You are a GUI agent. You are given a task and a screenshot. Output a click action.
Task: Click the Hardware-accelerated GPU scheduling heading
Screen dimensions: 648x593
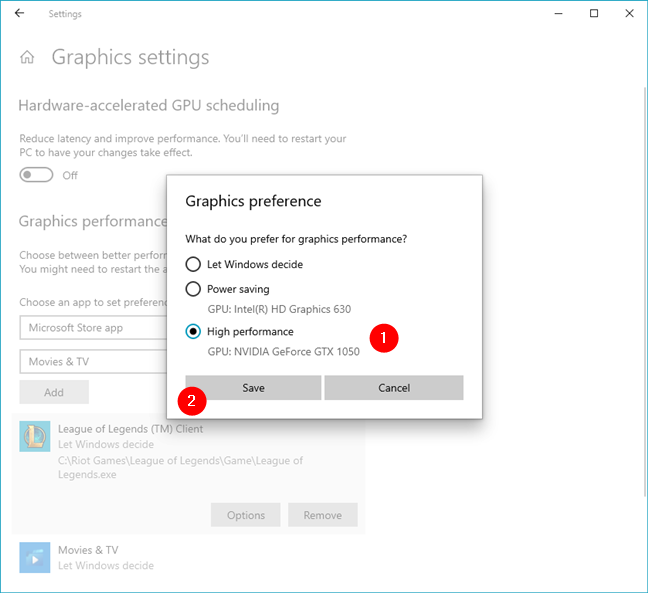(149, 105)
